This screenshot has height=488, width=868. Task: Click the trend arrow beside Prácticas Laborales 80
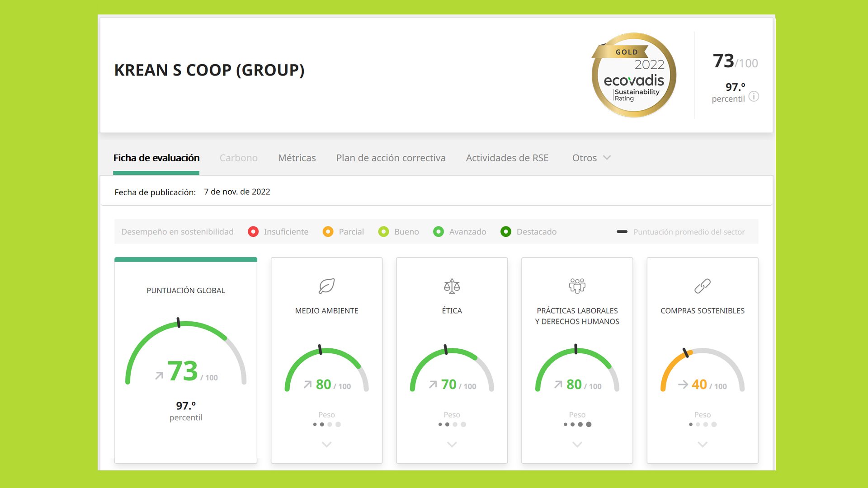(558, 385)
